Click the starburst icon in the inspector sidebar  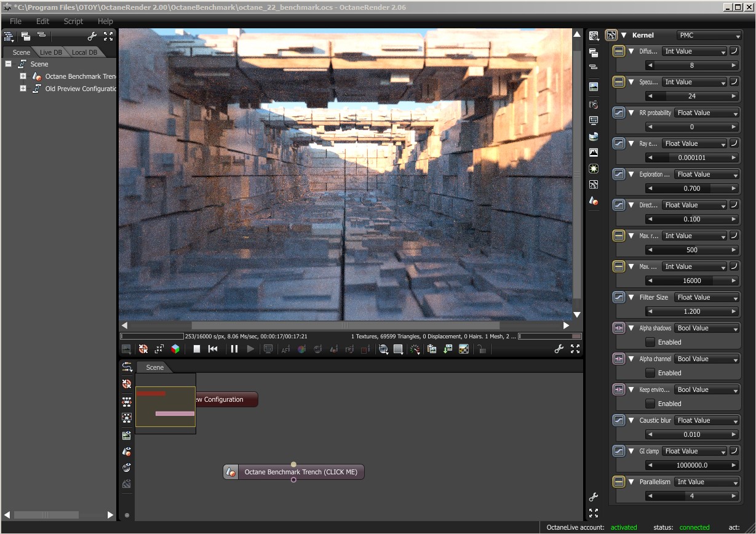tap(594, 168)
